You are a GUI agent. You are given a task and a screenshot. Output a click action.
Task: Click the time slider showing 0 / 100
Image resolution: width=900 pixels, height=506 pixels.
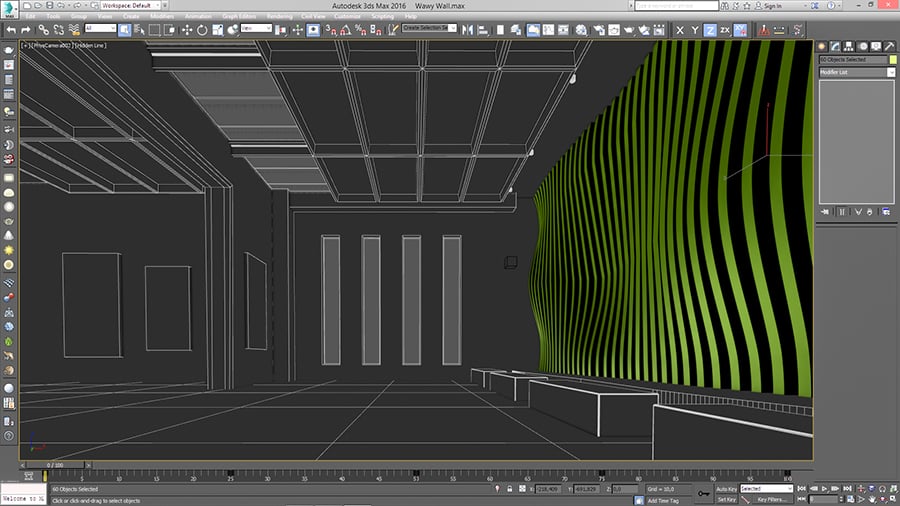[55, 465]
